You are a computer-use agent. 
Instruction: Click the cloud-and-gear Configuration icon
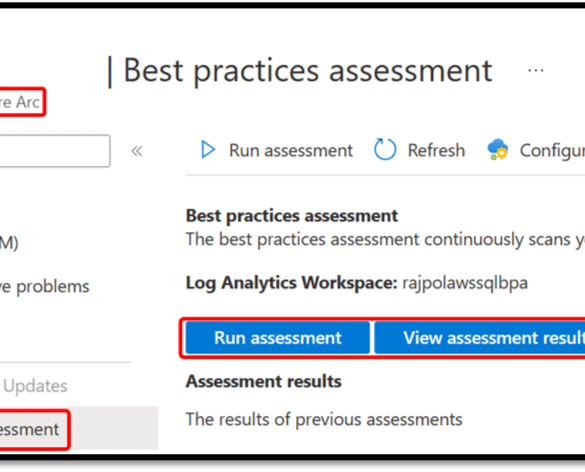498,150
